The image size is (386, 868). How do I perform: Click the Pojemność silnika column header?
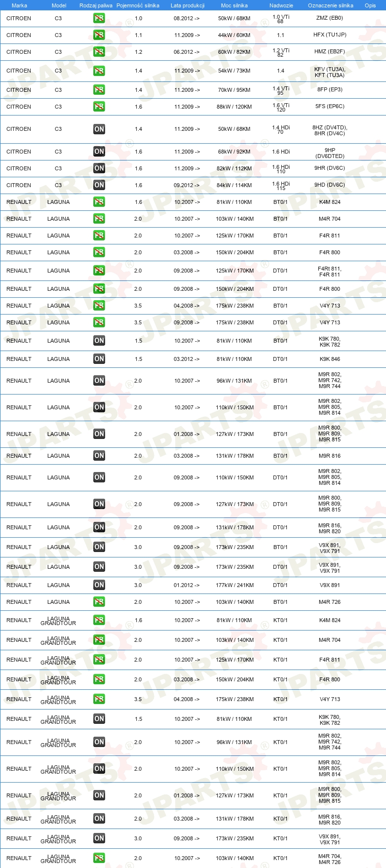138,5
